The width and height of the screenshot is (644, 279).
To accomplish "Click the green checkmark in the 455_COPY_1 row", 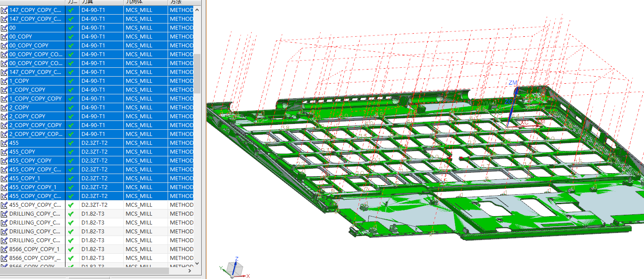I will tap(71, 178).
